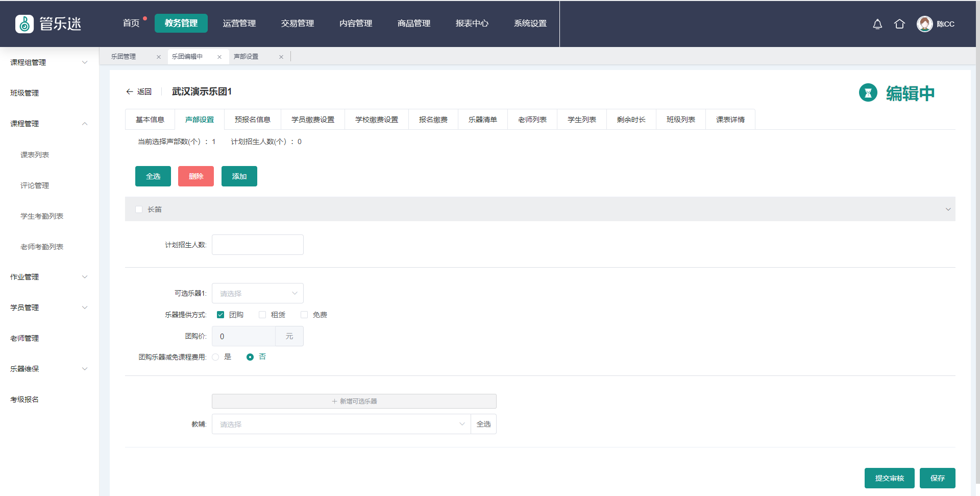Click the 返回 back arrow

pos(130,92)
